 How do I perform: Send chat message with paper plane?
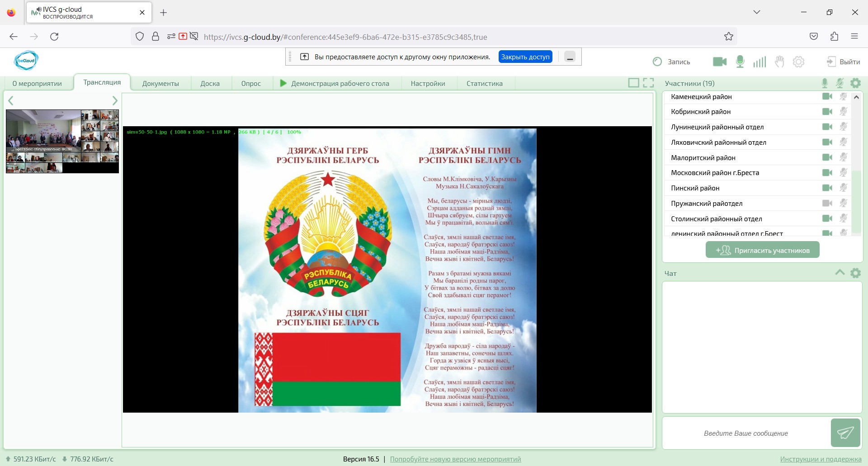845,433
